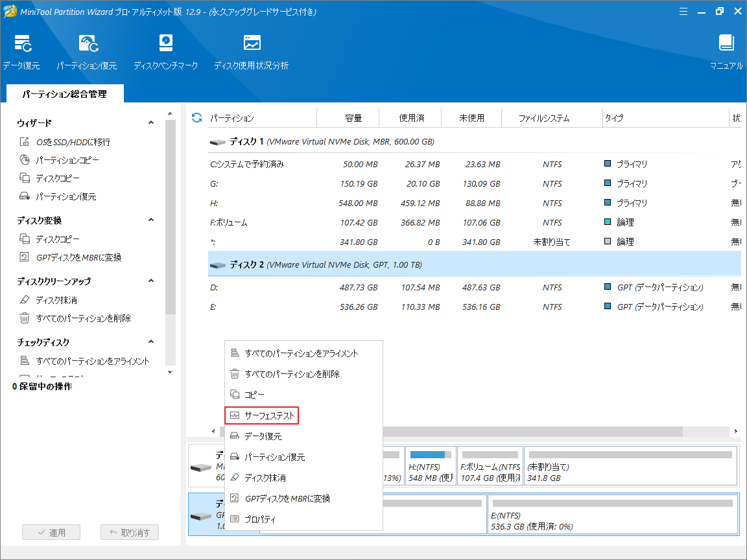Select the G: partition row

[x=475, y=184]
